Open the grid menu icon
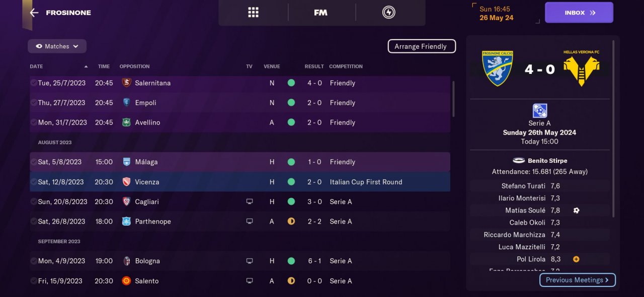 253,13
